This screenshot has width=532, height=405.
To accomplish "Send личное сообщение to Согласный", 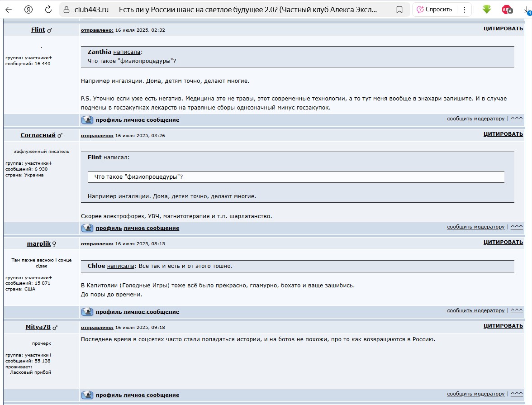I will click(151, 228).
